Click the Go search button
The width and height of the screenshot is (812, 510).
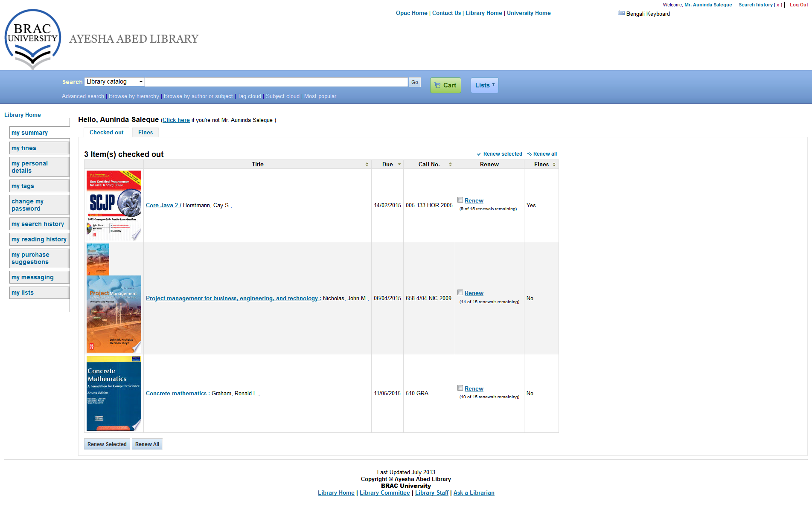(x=415, y=82)
